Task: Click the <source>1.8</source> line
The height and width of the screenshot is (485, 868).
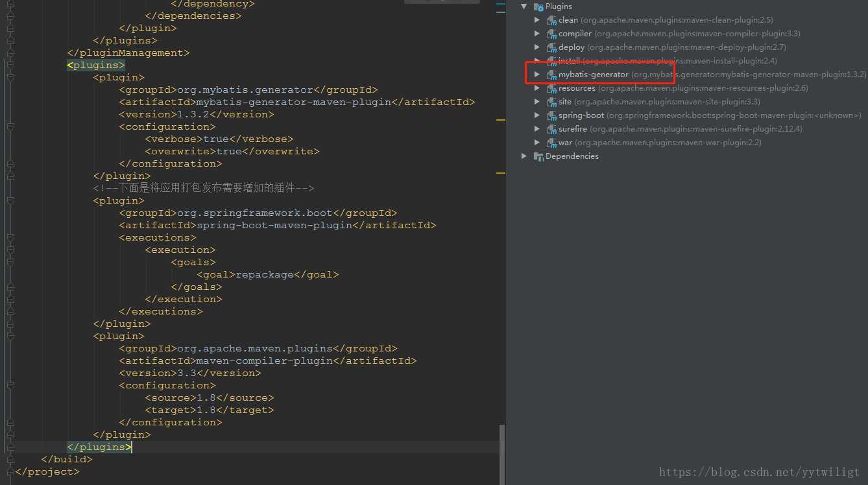Action: [x=210, y=397]
